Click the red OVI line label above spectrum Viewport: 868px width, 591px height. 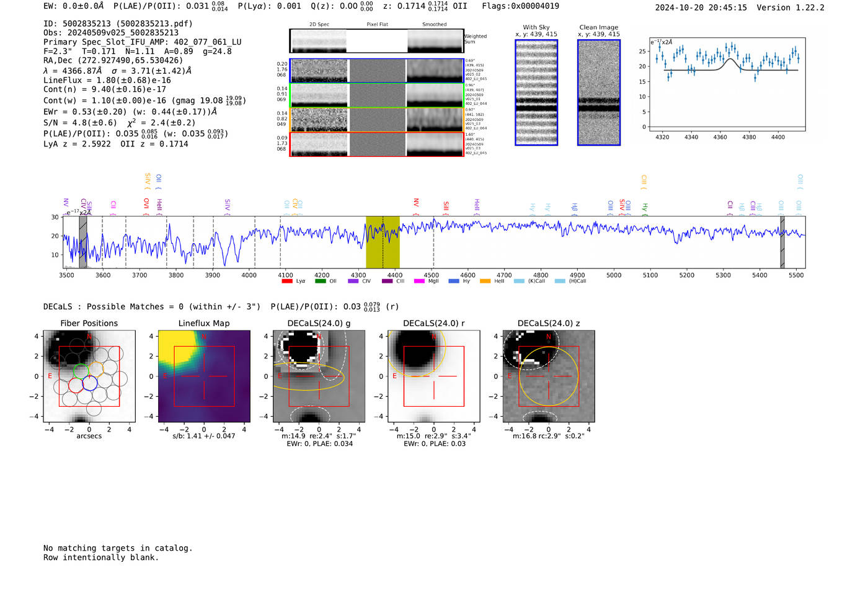coord(146,205)
